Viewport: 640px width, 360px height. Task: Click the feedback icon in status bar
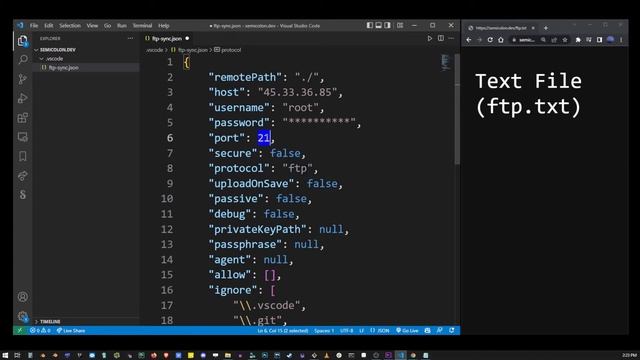440,331
